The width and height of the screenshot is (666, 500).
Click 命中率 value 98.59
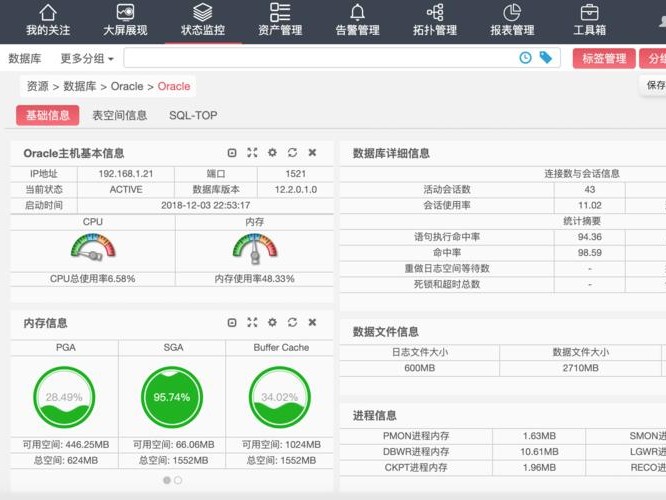590,253
